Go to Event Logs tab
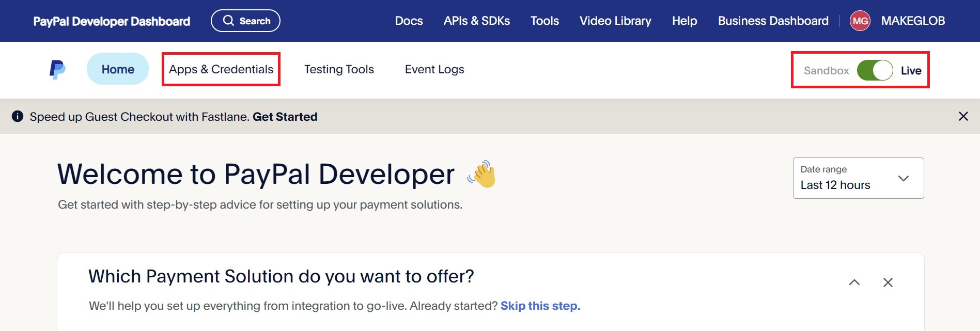The width and height of the screenshot is (980, 331). [434, 69]
